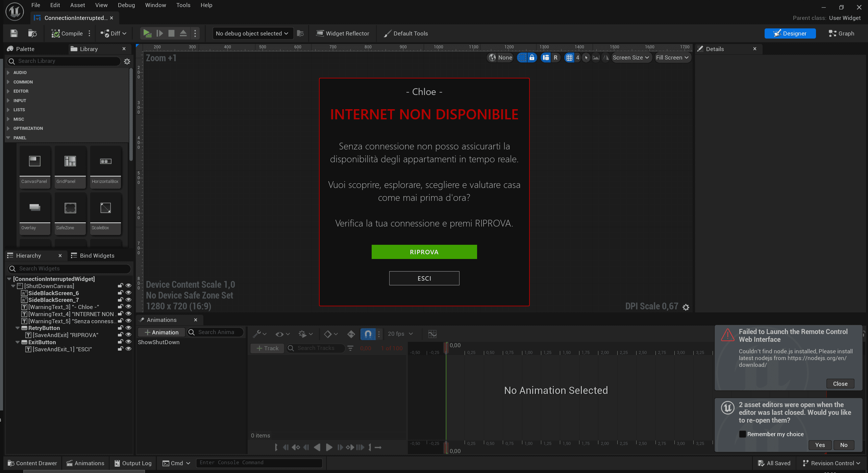Open the Screen Size dropdown
This screenshot has width=868, height=473.
630,58
